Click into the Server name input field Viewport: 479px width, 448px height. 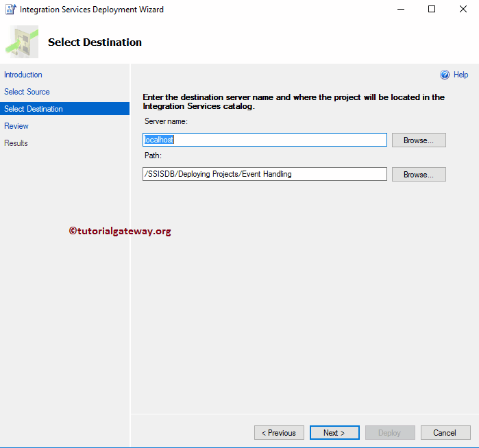tap(265, 140)
